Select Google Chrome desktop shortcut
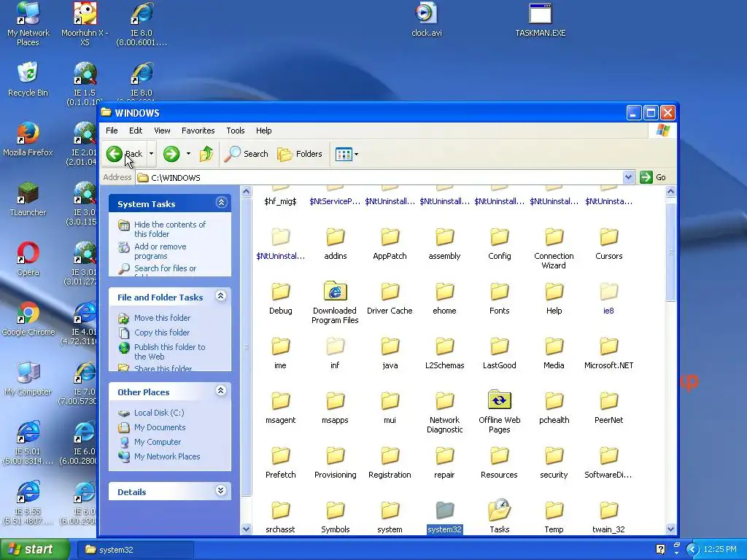This screenshot has width=747, height=560. click(x=28, y=319)
